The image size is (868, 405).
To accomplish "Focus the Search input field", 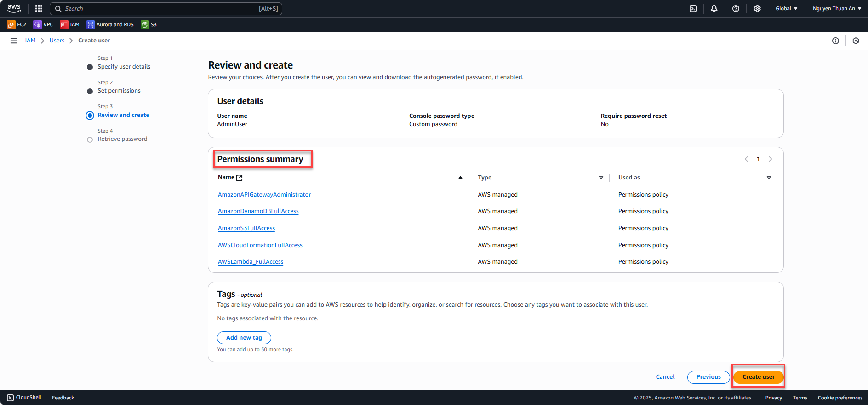I will pyautogui.click(x=166, y=8).
